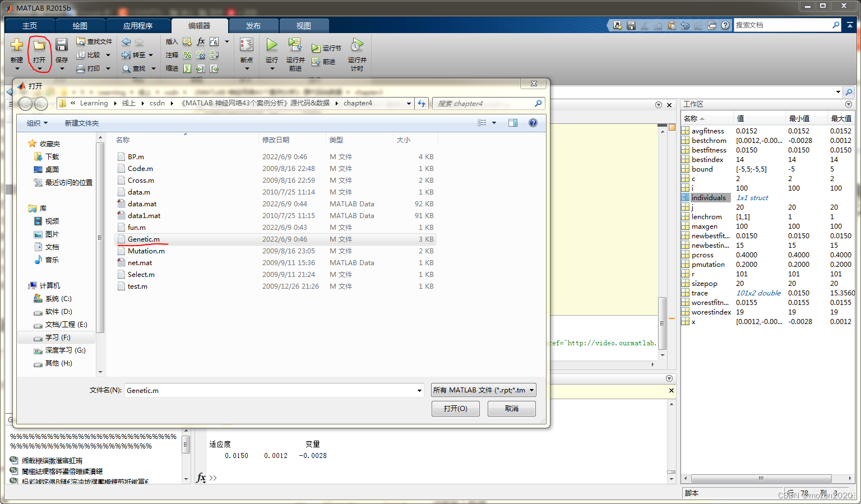Click the workspace horizontal scrollbar
The height and width of the screenshot is (504, 861).
pyautogui.click(x=761, y=478)
